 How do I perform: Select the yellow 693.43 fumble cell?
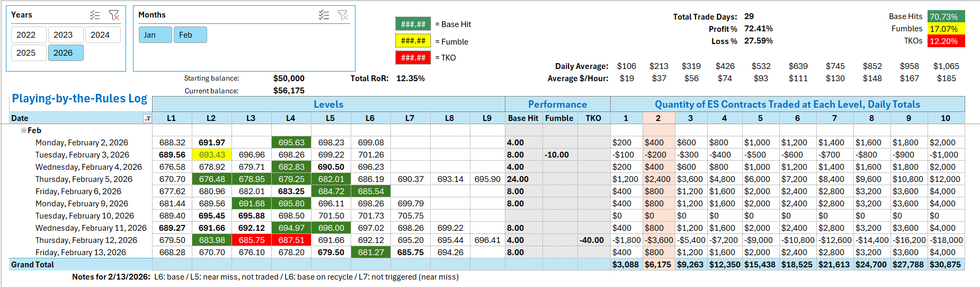coord(212,155)
